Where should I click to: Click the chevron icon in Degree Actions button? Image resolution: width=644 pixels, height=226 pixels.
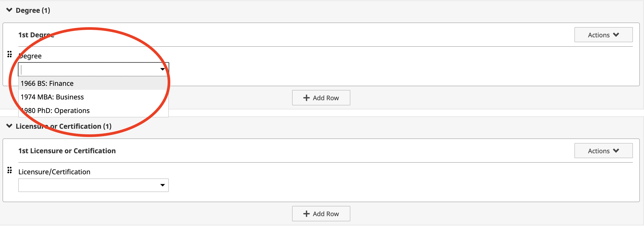(x=616, y=35)
